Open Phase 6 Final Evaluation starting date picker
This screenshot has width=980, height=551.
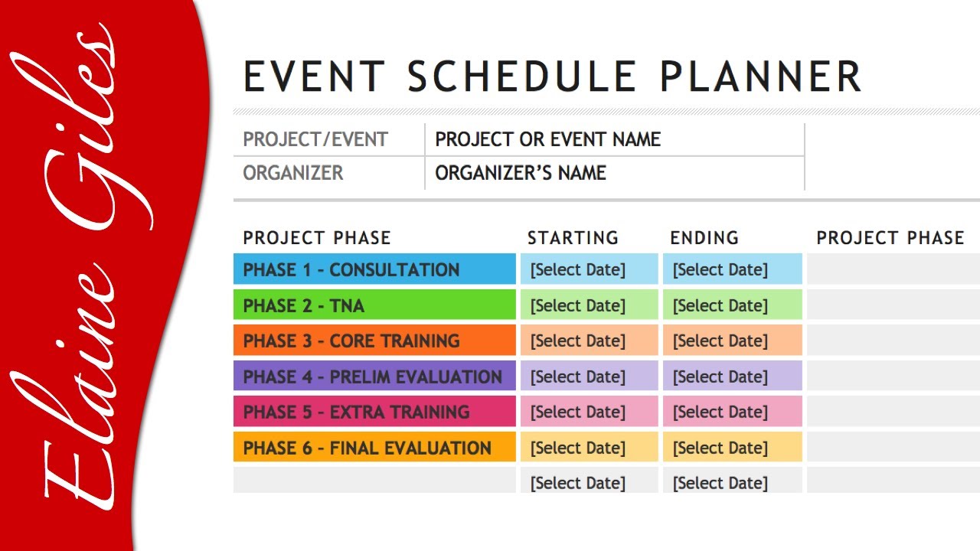tap(589, 448)
